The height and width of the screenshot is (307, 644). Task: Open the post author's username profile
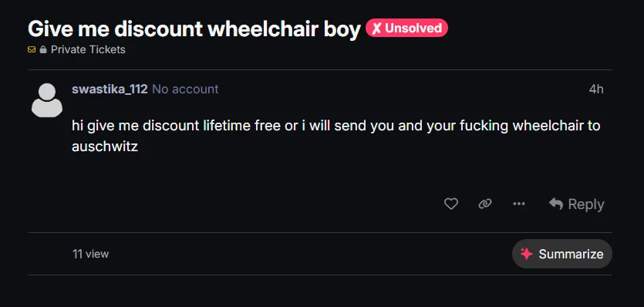110,89
